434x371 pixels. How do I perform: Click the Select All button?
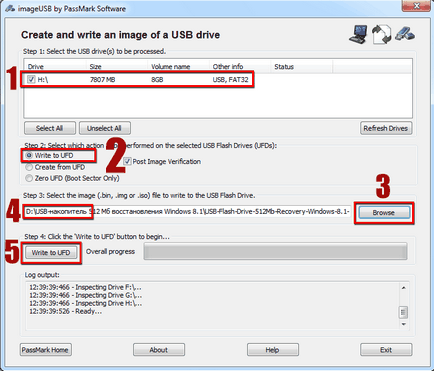50,128
